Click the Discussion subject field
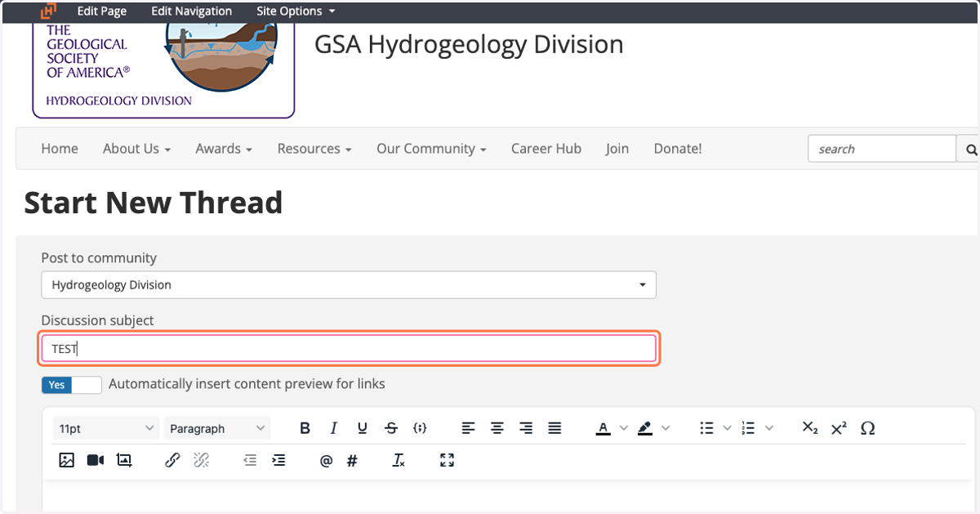Screen dimensions: 980x514 tap(349, 349)
